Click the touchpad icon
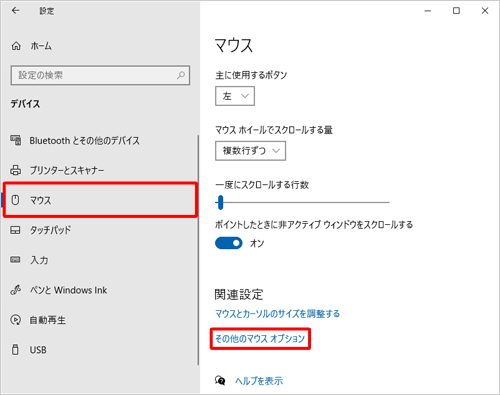Screen dimensions: 500x395 tap(15, 230)
